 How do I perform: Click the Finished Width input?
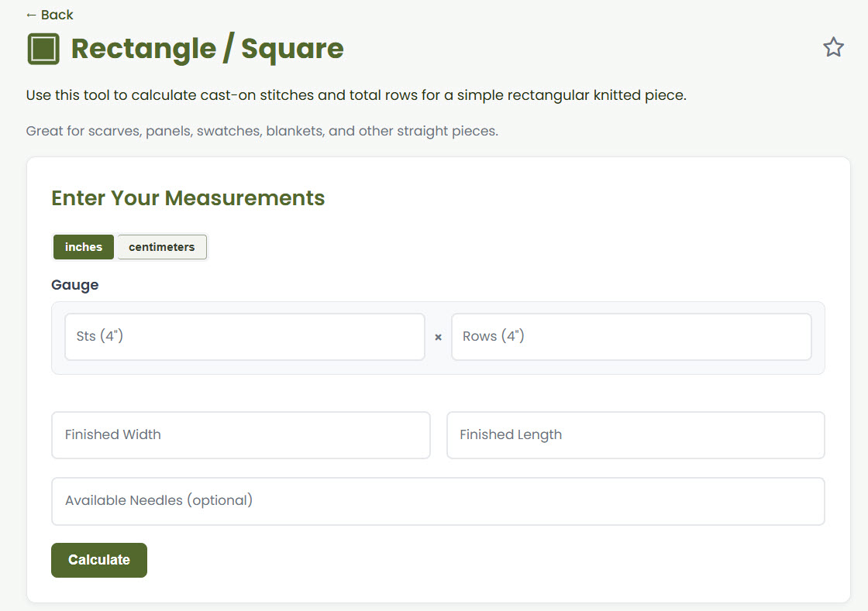tap(241, 435)
